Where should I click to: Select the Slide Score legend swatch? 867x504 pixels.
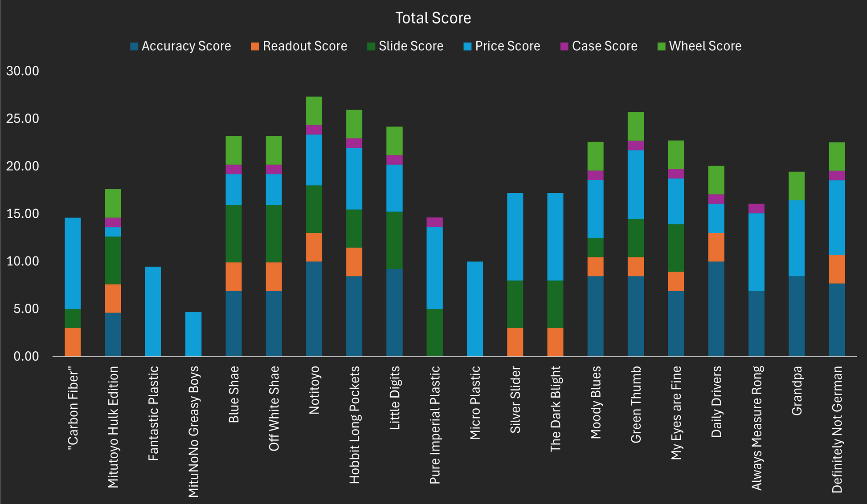pyautogui.click(x=371, y=46)
